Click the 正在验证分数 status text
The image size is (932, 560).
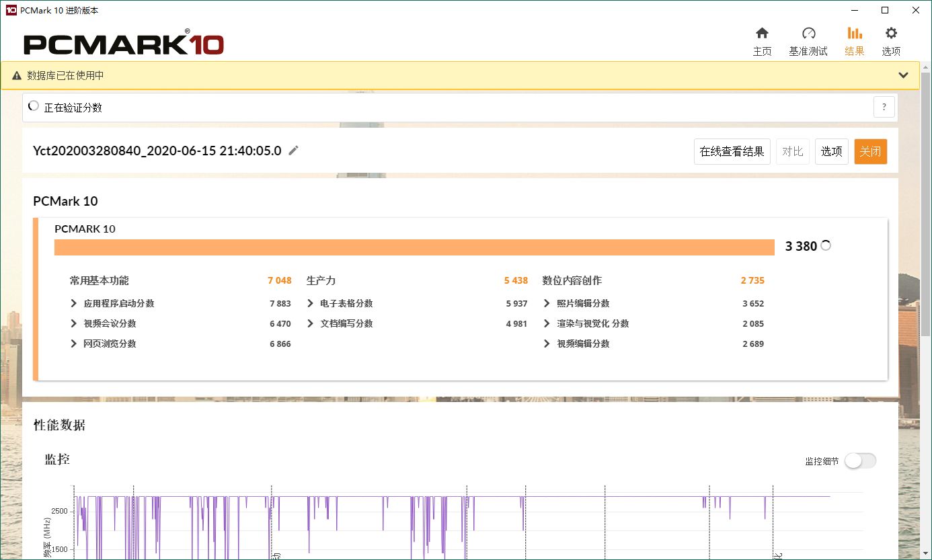[73, 108]
